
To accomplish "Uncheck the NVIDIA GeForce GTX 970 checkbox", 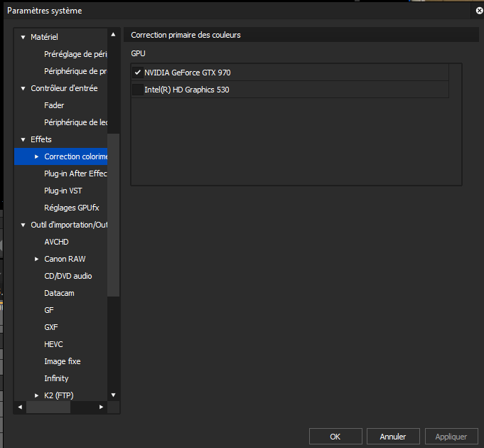I will pos(138,73).
